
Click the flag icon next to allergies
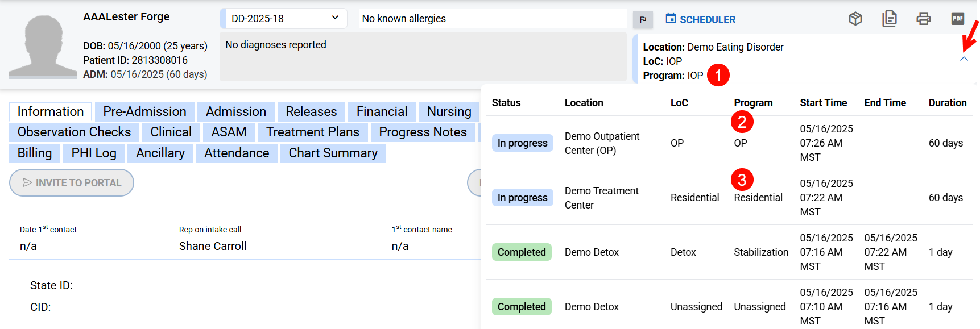pos(643,20)
